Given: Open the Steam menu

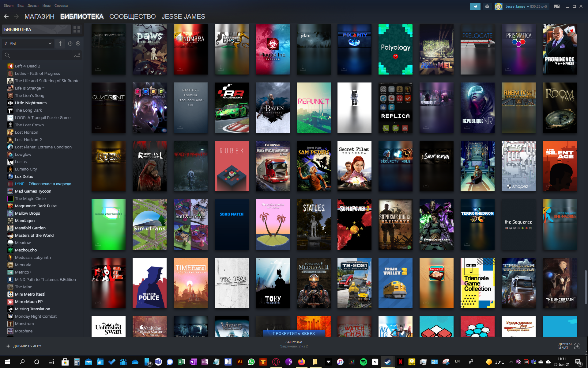Looking at the screenshot, I should coord(9,6).
